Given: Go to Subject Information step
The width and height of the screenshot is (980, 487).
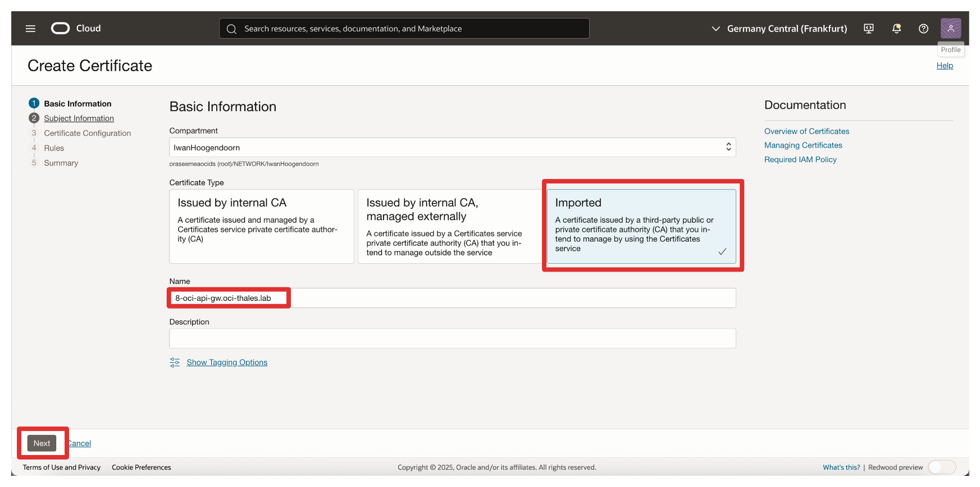Looking at the screenshot, I should click(x=79, y=118).
